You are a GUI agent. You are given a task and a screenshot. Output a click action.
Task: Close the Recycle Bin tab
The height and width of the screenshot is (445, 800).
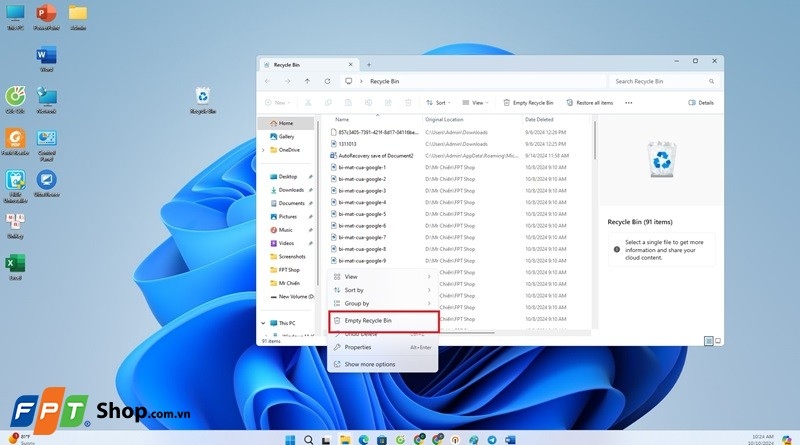351,65
